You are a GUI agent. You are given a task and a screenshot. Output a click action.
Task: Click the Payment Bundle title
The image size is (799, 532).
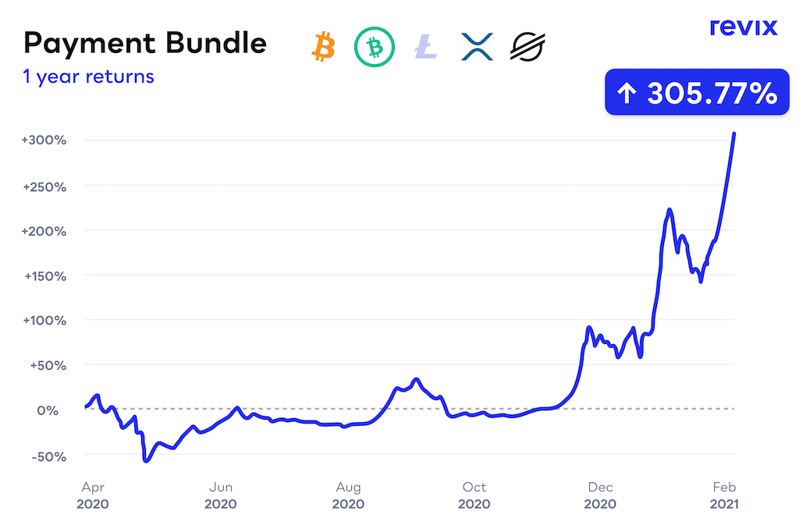(x=145, y=43)
